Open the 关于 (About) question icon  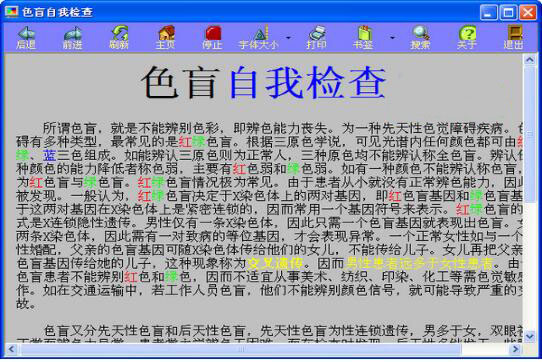tap(467, 37)
